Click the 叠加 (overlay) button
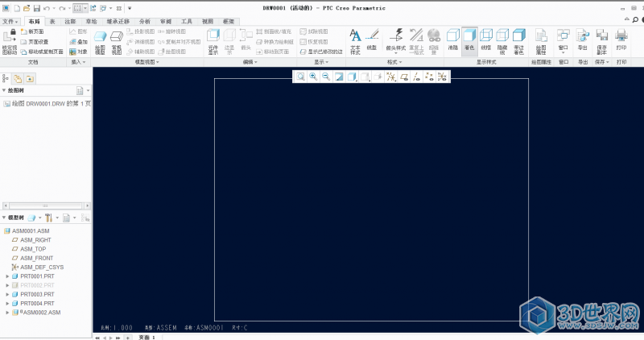Screen dimensions: 644x340 (x=78, y=42)
